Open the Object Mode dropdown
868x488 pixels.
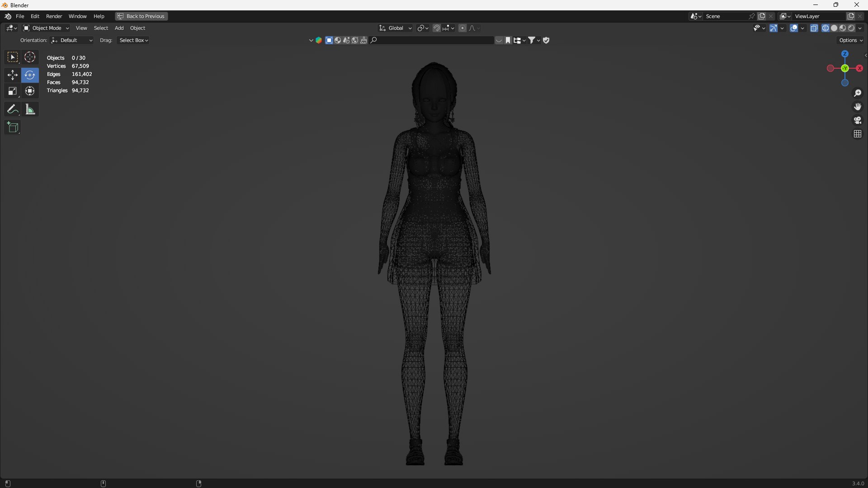[46, 28]
